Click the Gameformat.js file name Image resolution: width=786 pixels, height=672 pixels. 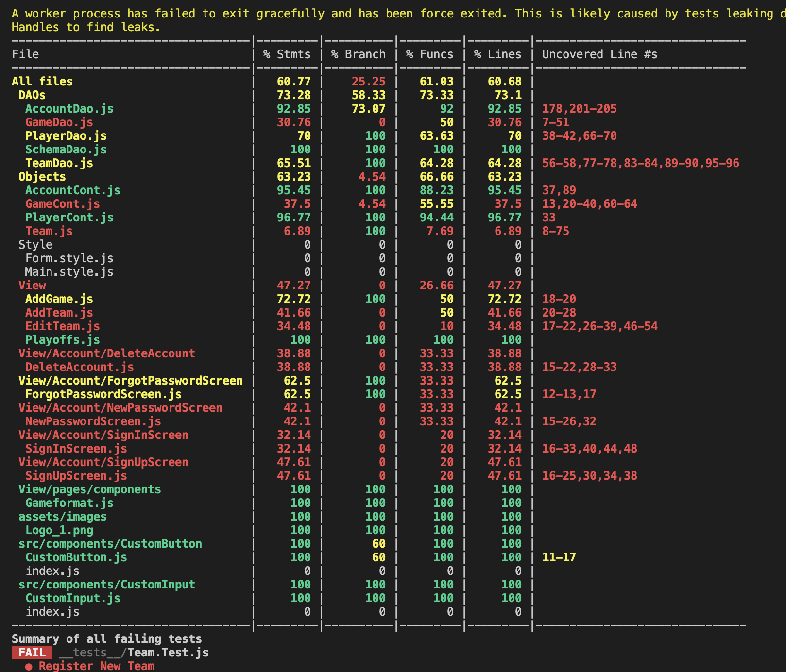[69, 503]
